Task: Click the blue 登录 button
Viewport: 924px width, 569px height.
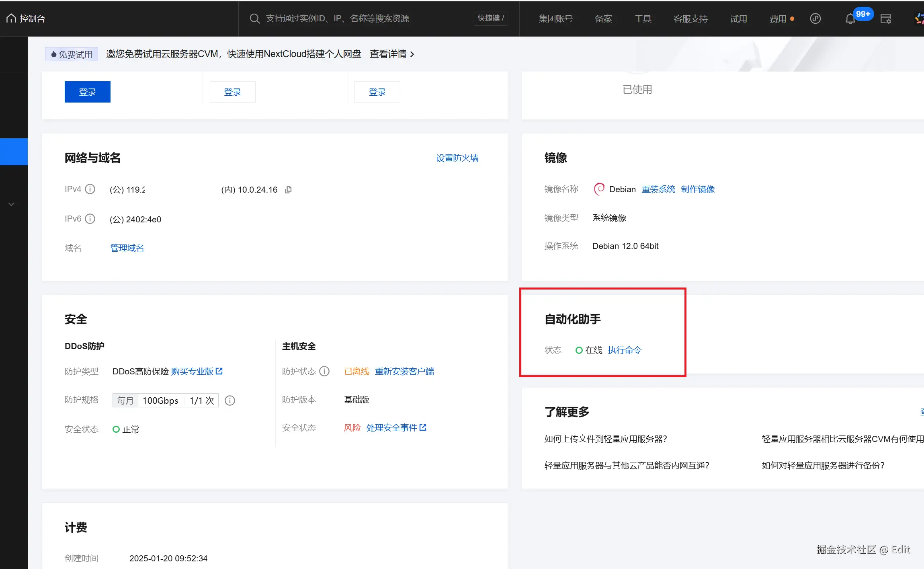Action: (87, 92)
